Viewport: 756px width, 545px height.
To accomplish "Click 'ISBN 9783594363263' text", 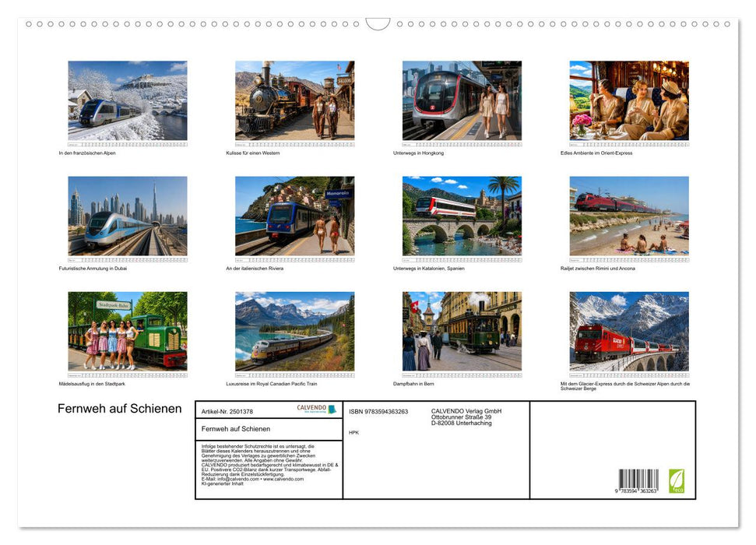I will click(378, 411).
